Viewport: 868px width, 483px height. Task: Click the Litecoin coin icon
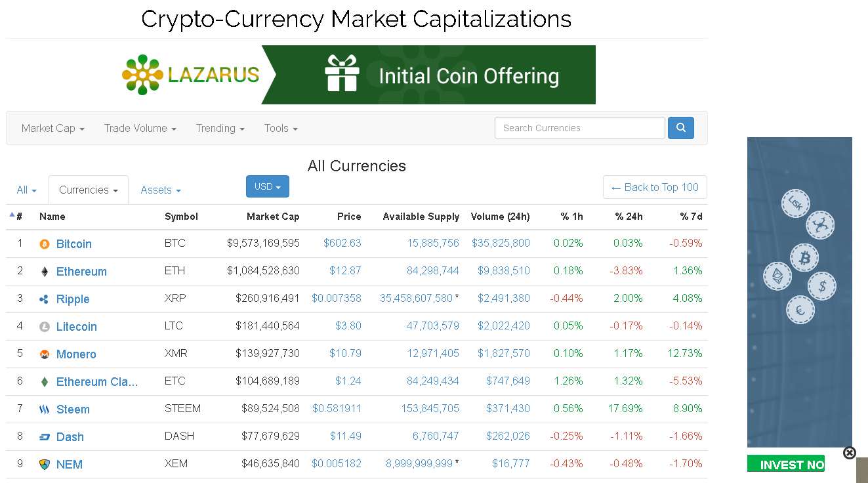(x=45, y=327)
